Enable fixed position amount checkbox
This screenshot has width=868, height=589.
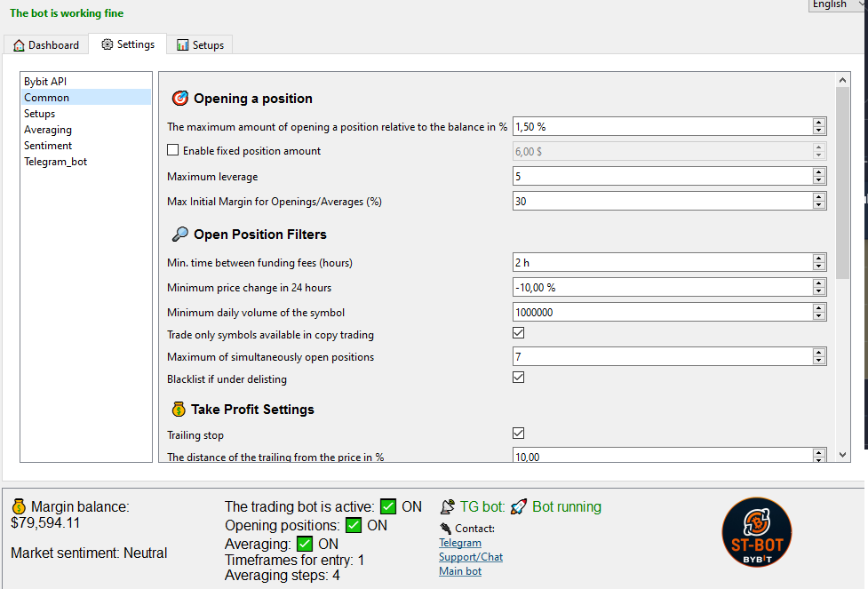tap(172, 150)
